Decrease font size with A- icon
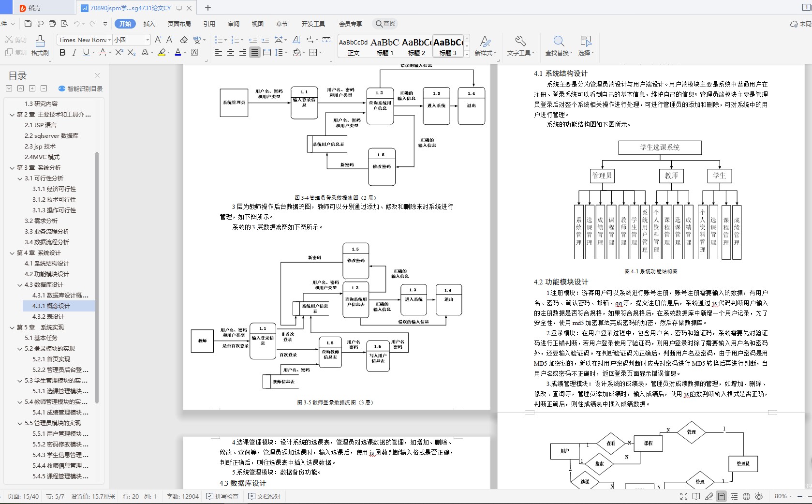 pyautogui.click(x=170, y=40)
